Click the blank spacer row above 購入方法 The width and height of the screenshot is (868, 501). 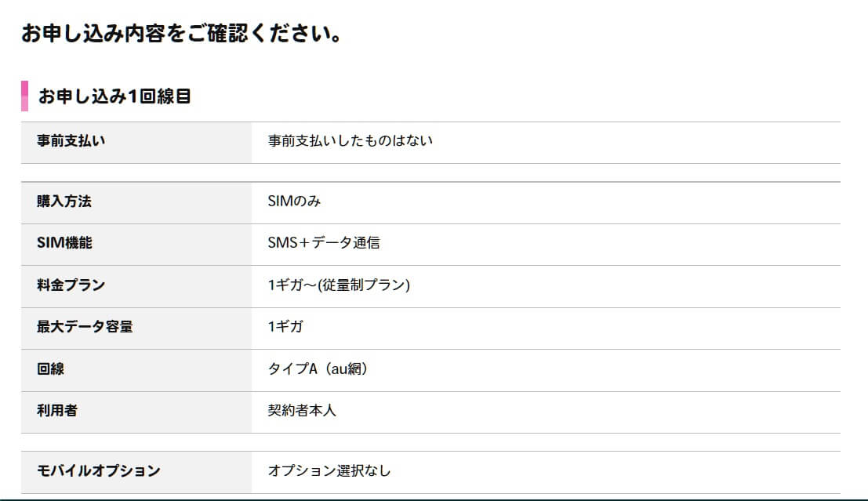tap(430, 172)
